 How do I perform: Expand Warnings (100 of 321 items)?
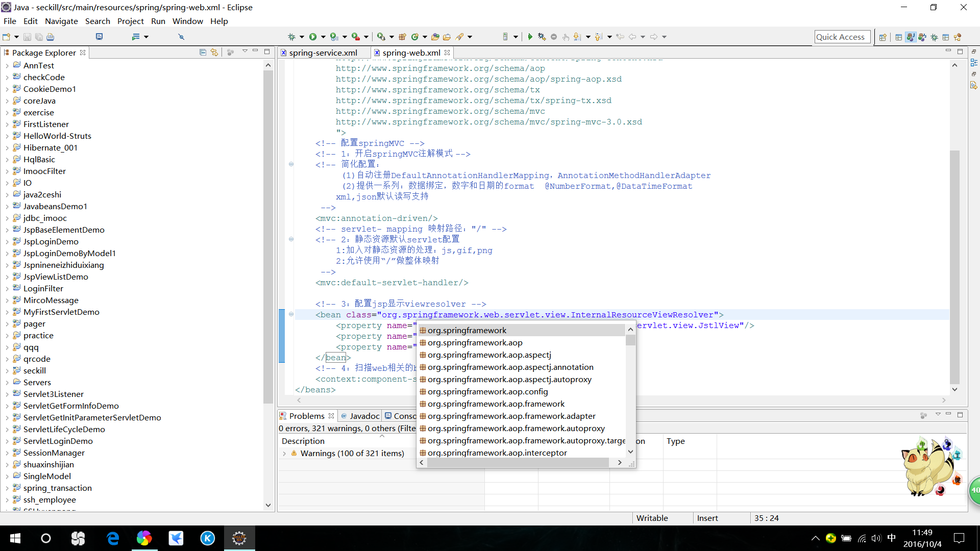tap(284, 454)
